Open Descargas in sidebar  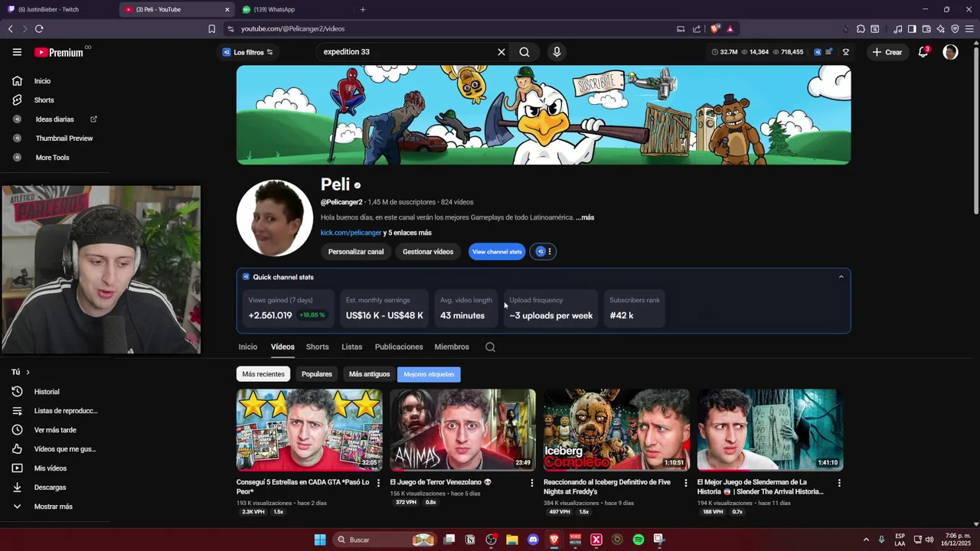pyautogui.click(x=50, y=487)
